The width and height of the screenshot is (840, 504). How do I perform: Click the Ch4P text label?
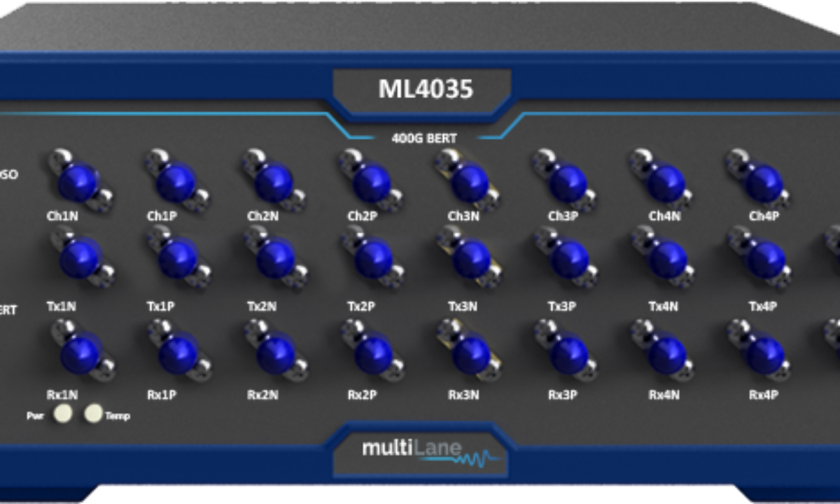(764, 216)
